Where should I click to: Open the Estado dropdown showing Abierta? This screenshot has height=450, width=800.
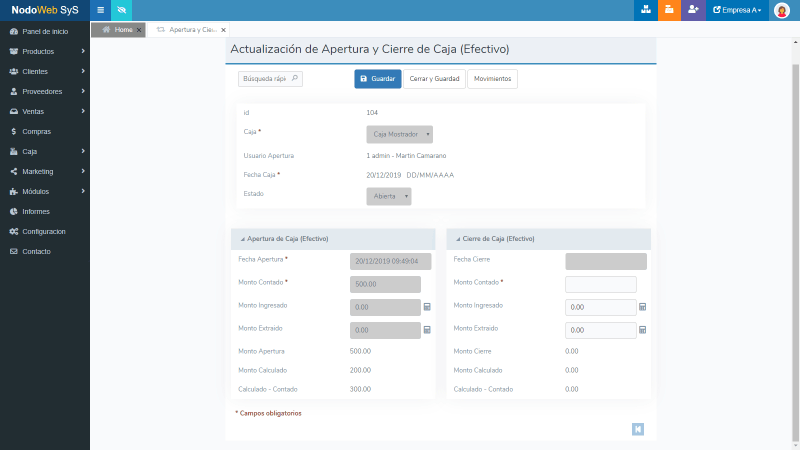point(389,197)
